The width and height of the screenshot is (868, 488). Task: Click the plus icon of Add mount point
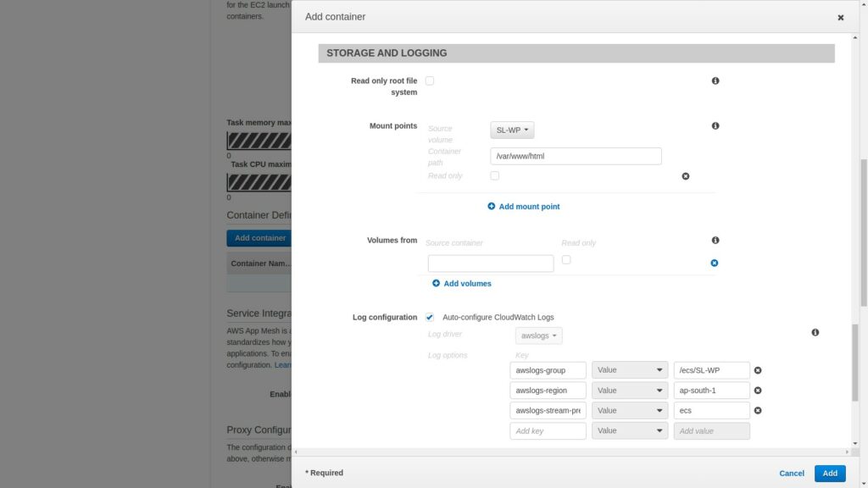[491, 207]
